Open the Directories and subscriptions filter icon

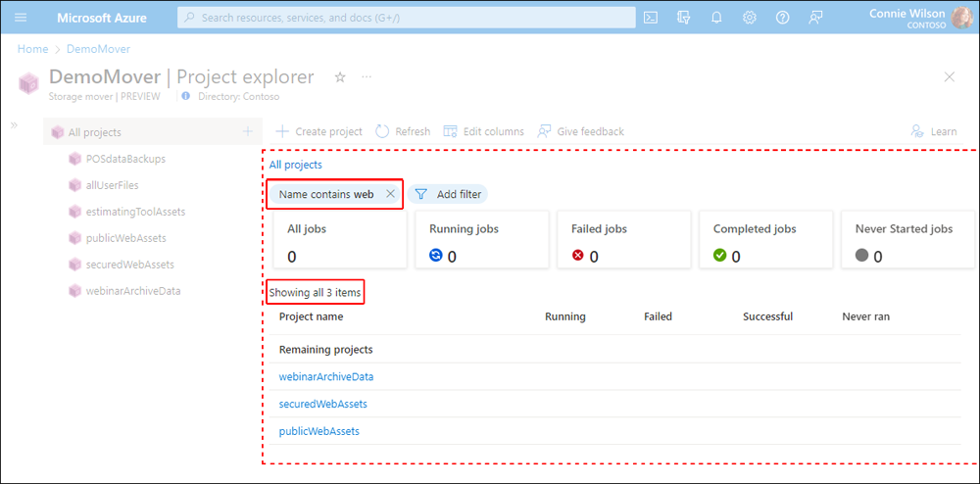pyautogui.click(x=683, y=18)
